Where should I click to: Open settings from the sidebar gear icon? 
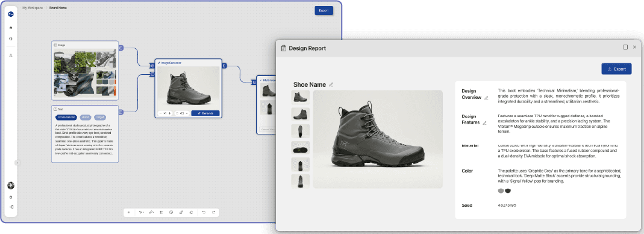[11, 197]
